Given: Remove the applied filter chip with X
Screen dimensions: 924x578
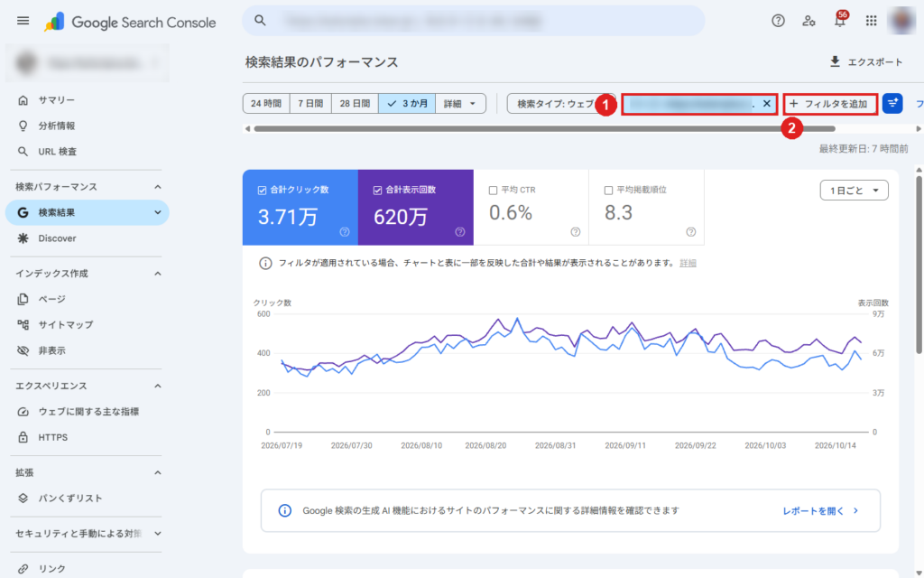Looking at the screenshot, I should tap(767, 104).
